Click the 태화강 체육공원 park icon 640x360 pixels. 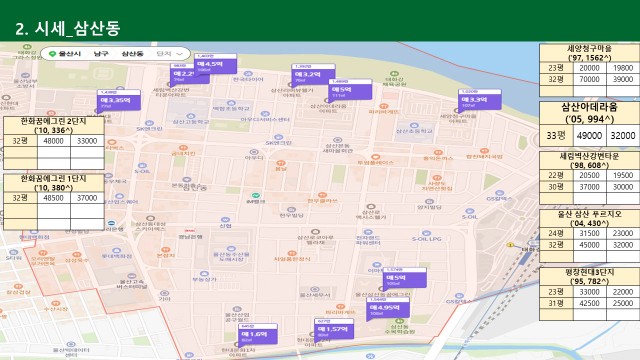394,74
